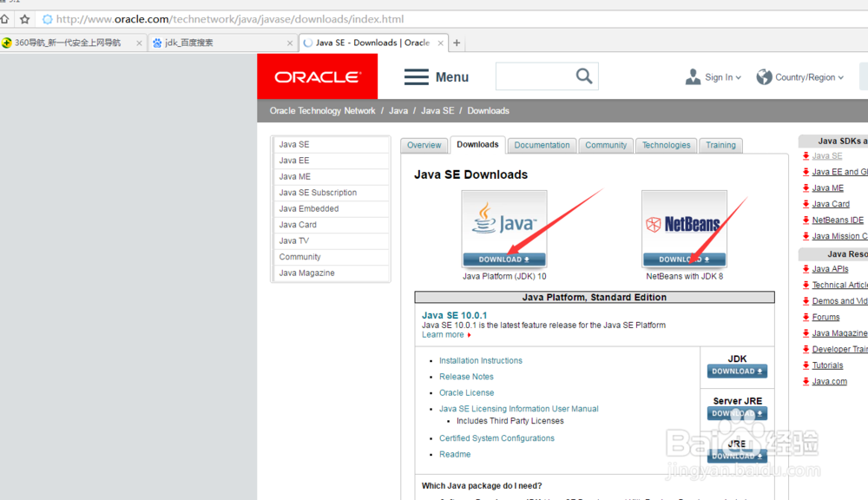Click the Oracle logo
Viewport: 868px width, 500px height.
pos(317,76)
